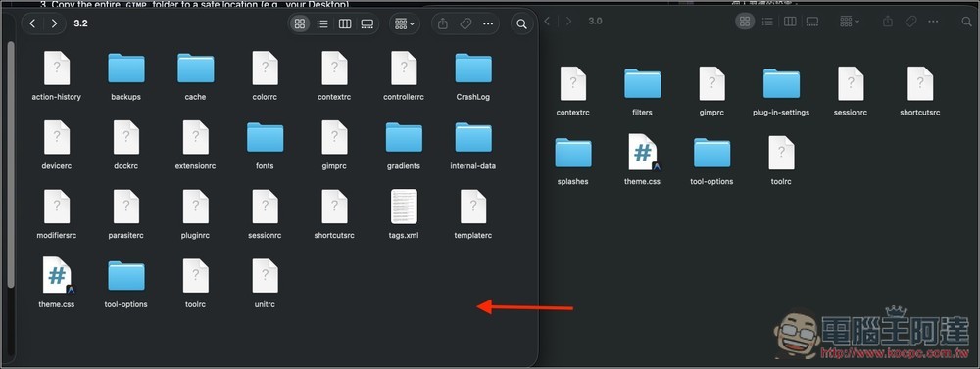
Task: Select tool-options folder in 3.2 window
Action: (x=125, y=283)
